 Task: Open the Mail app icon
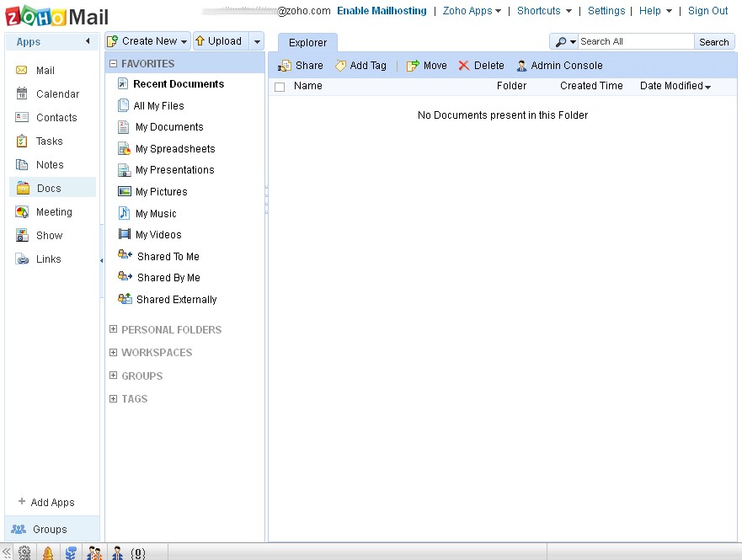(21, 70)
